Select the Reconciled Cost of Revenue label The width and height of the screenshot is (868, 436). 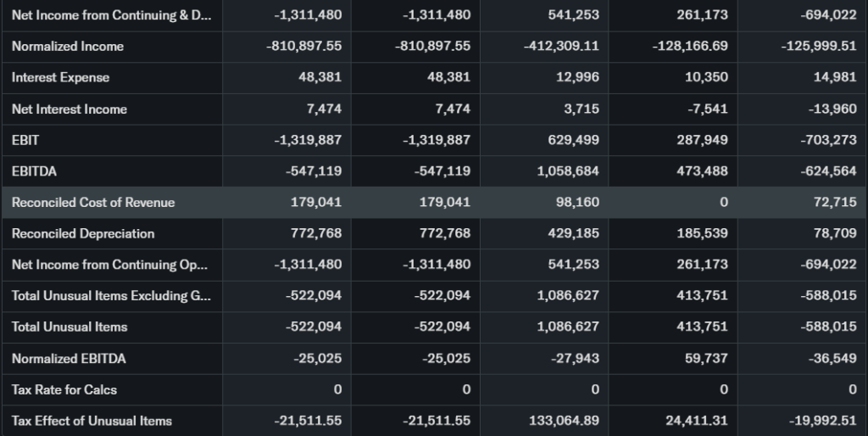point(93,202)
